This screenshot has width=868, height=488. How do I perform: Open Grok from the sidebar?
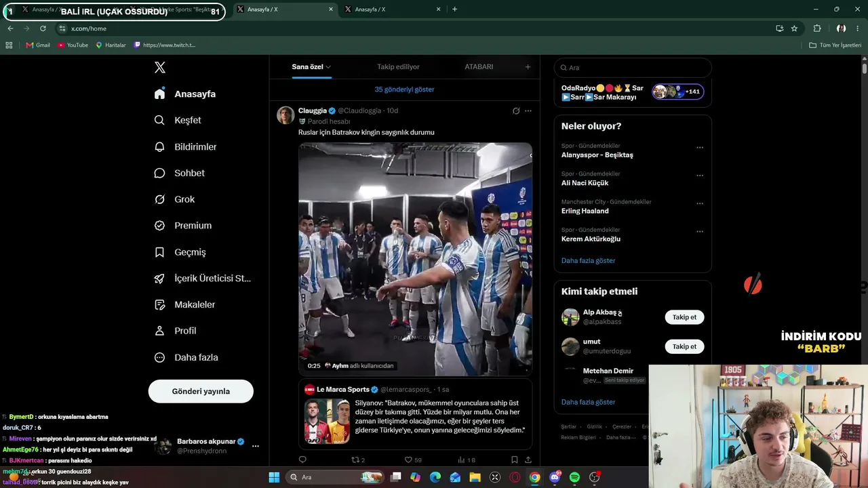[174, 199]
